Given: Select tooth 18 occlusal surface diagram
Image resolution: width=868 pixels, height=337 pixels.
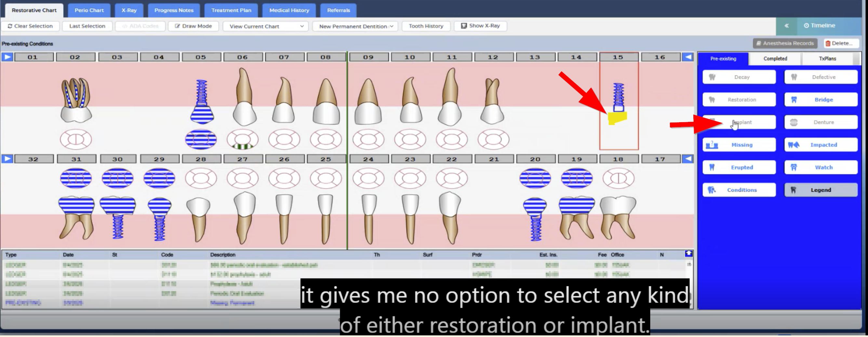Looking at the screenshot, I should coord(618,178).
